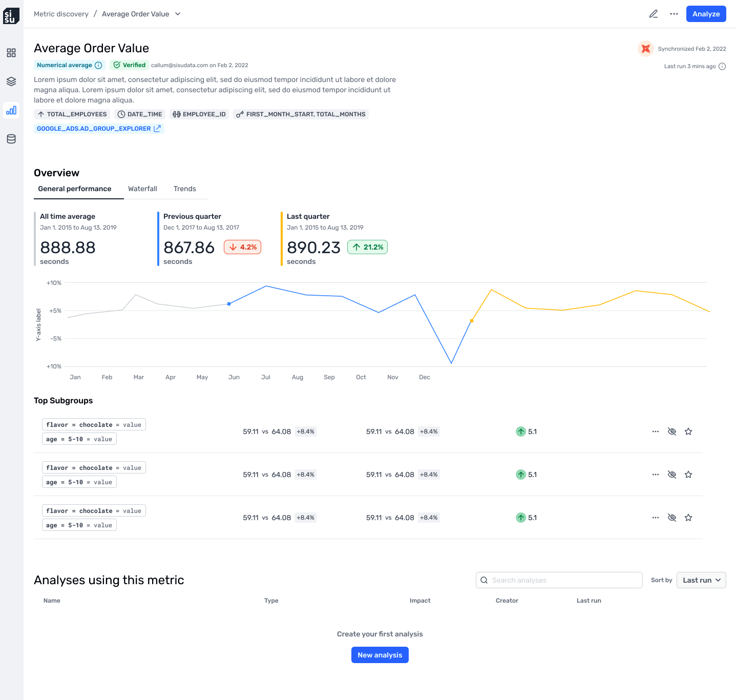Click the Search analyses field
The height and width of the screenshot is (700, 736).
[558, 580]
